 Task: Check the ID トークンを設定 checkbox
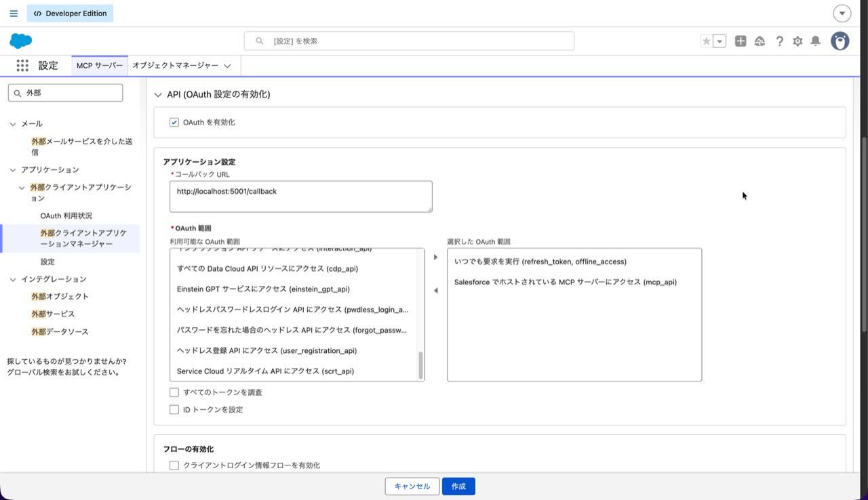pos(174,410)
